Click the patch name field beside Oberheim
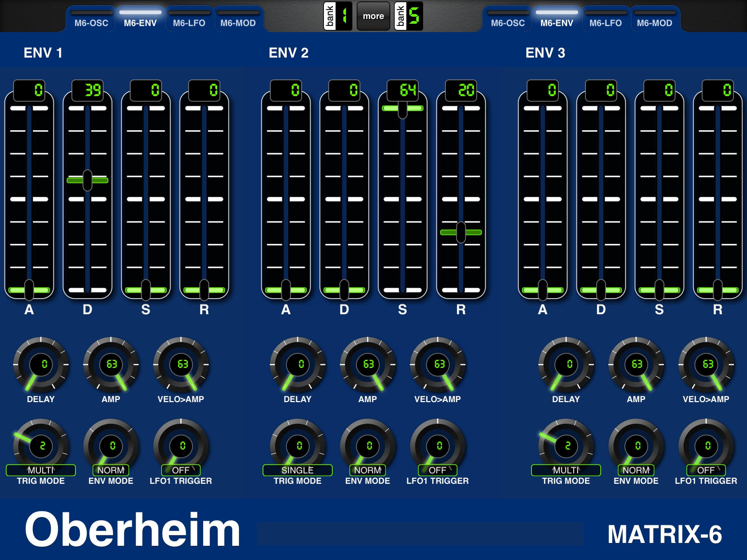The image size is (747, 560). click(420, 534)
